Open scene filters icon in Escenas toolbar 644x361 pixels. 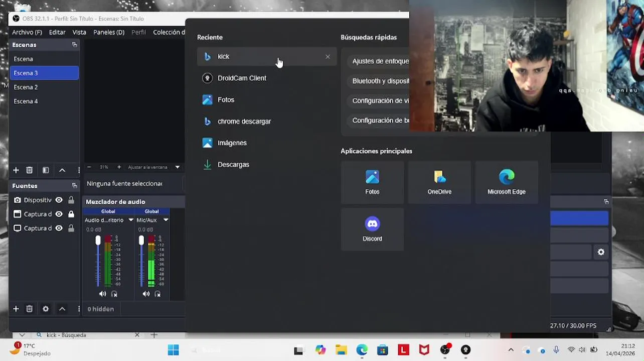46,170
